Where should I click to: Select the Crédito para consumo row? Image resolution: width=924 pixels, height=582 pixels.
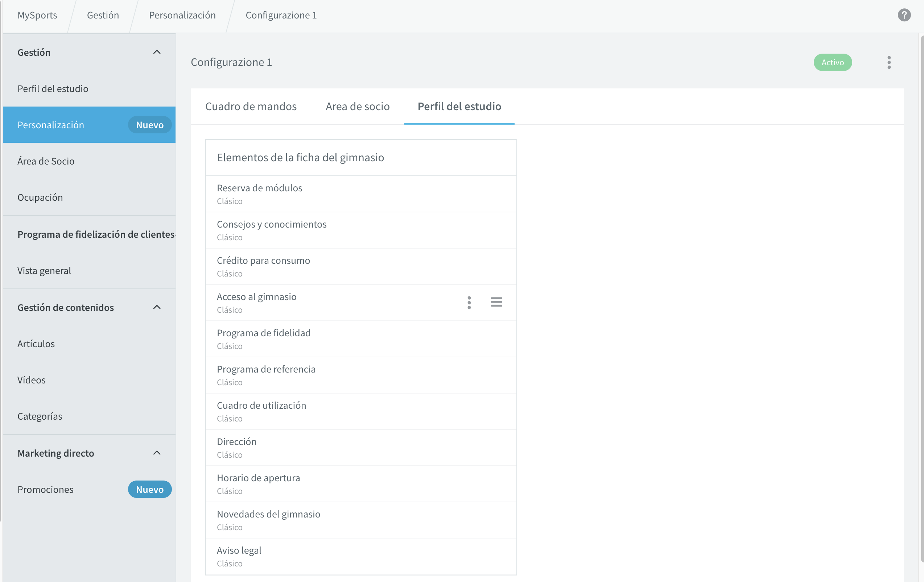pyautogui.click(x=361, y=266)
